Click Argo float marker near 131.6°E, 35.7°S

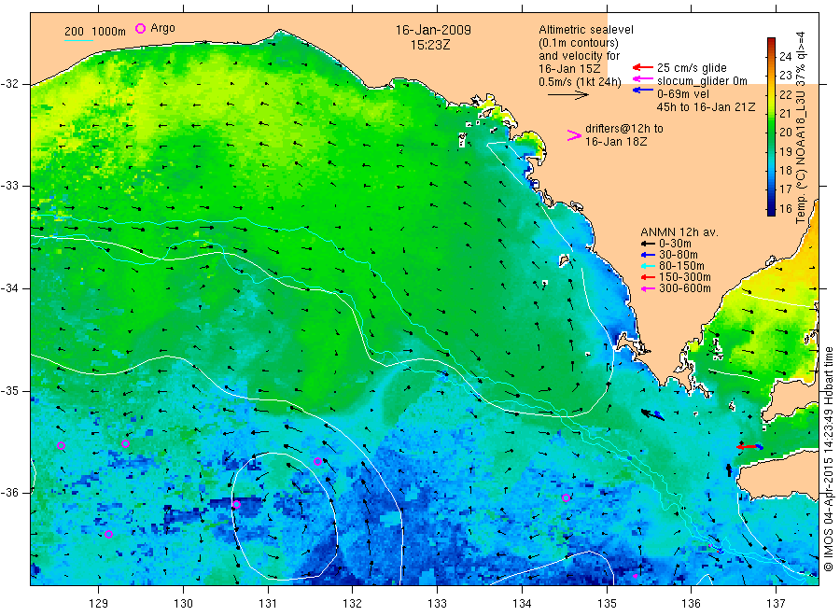317,462
